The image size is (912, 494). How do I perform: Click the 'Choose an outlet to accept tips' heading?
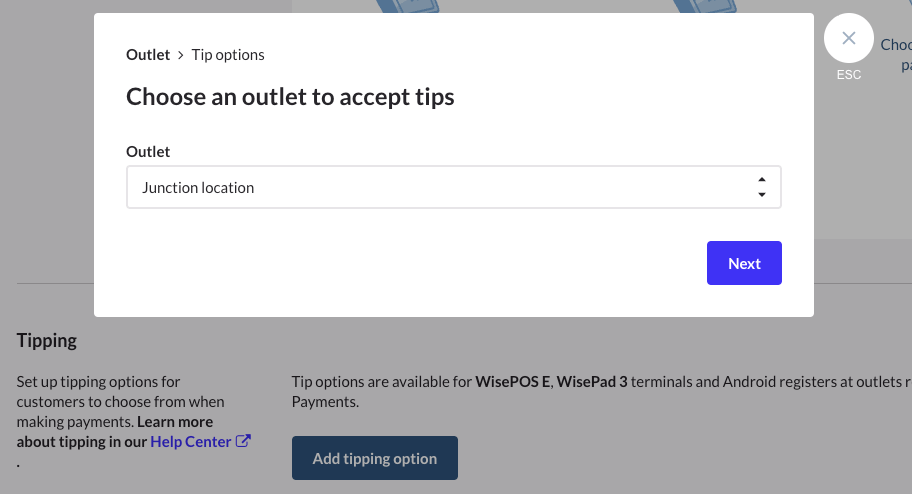tap(290, 97)
